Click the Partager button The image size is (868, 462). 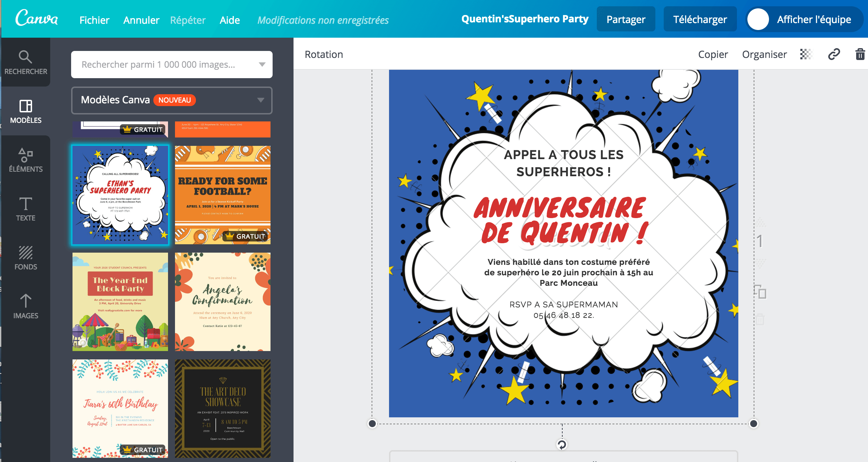(x=626, y=20)
